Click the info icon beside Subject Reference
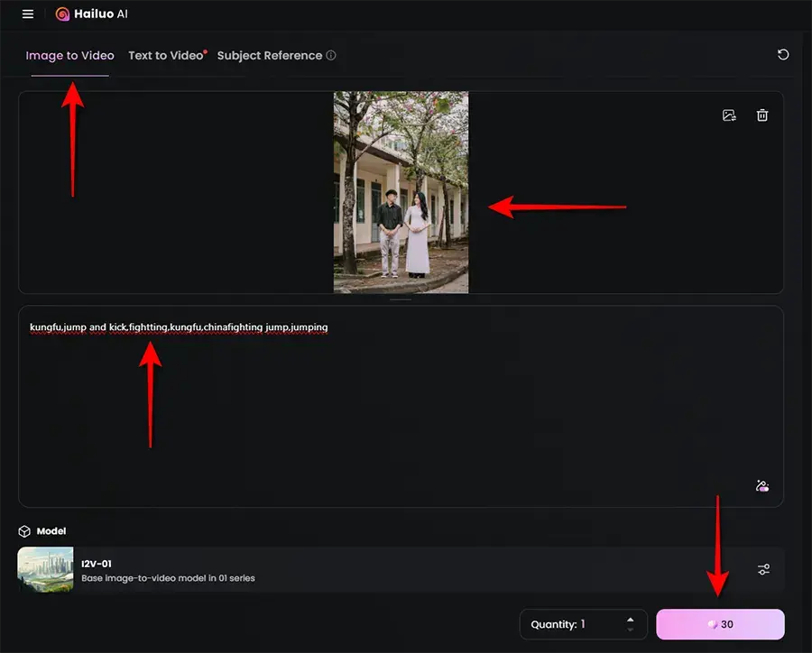812x653 pixels. point(332,55)
